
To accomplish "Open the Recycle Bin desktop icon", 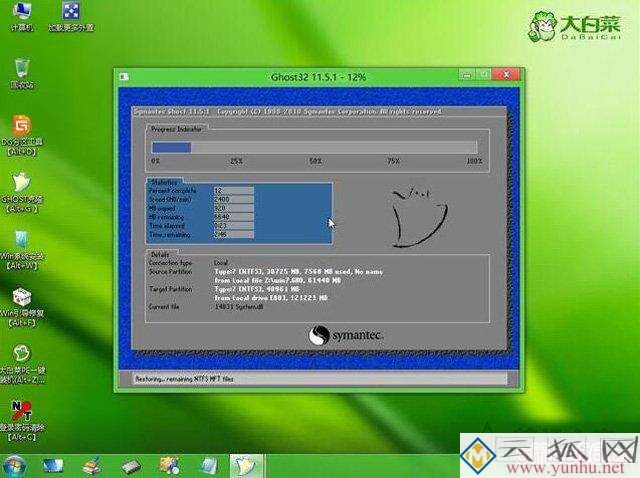I will pos(22,73).
